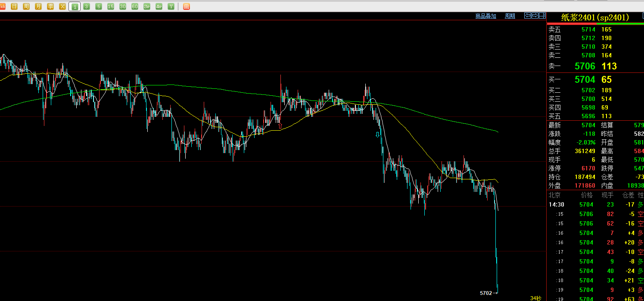
Task: Switch to the 2hr chart interval
Action: tap(147, 6)
